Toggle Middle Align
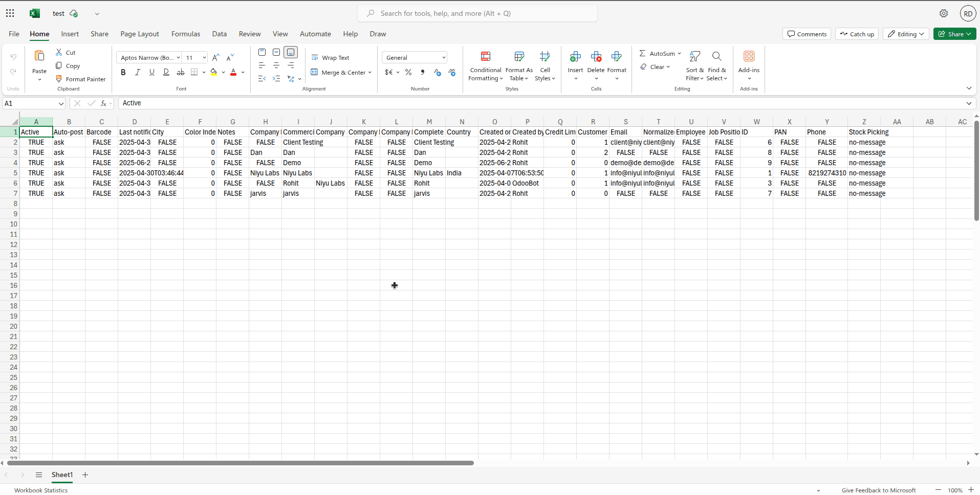The width and height of the screenshot is (980, 495). click(276, 52)
